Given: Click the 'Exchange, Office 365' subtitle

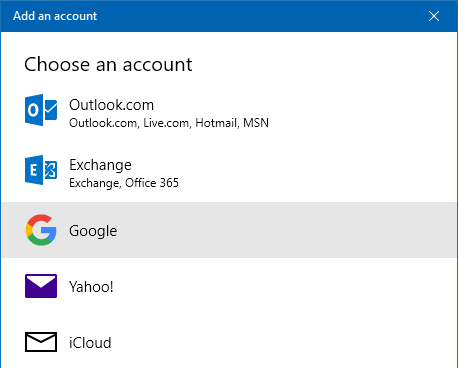Looking at the screenshot, I should click(124, 183).
